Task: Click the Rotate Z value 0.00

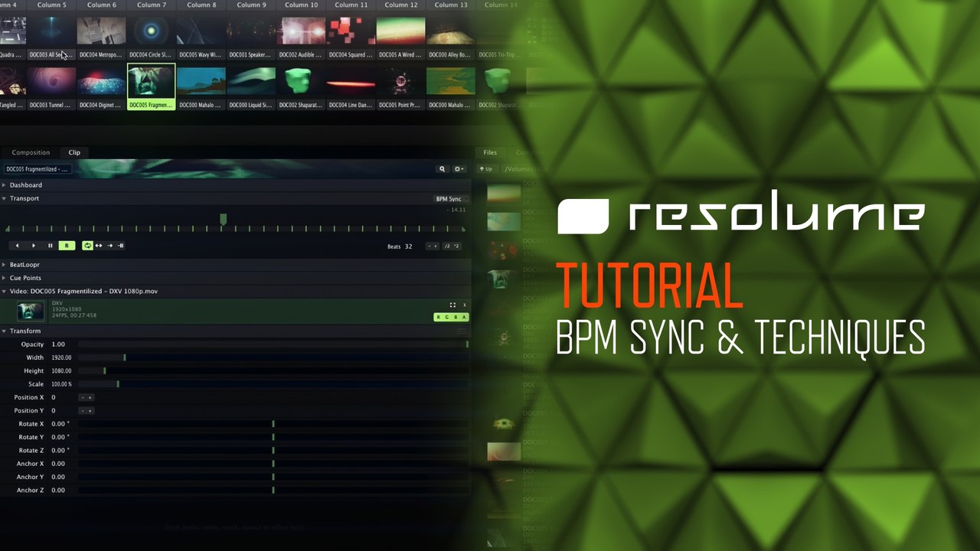Action: click(60, 451)
